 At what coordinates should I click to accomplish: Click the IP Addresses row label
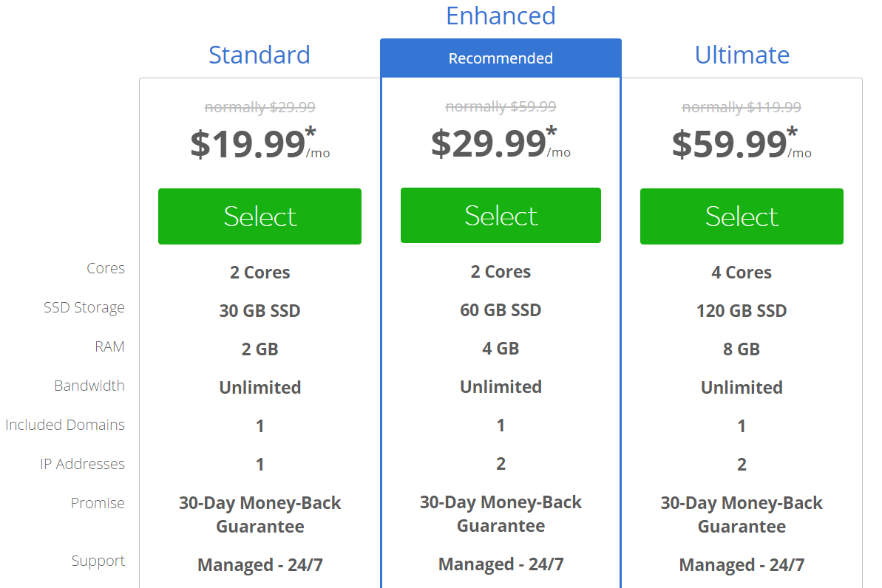click(82, 464)
